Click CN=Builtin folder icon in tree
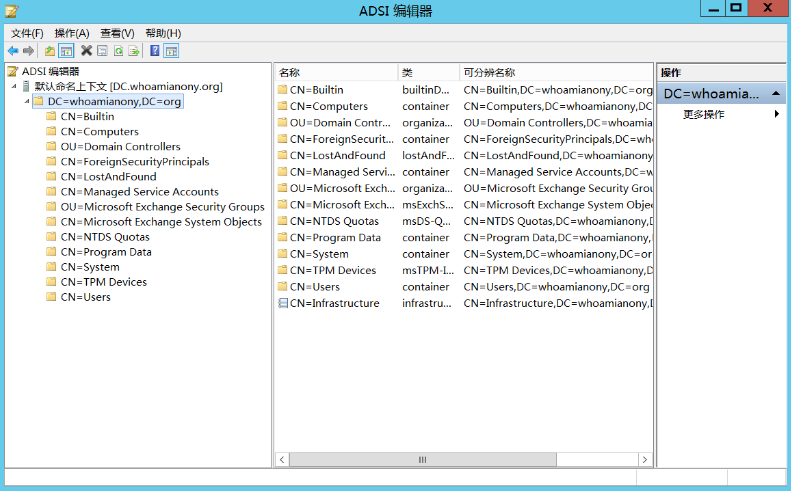Image resolution: width=791 pixels, height=491 pixels. pos(51,116)
